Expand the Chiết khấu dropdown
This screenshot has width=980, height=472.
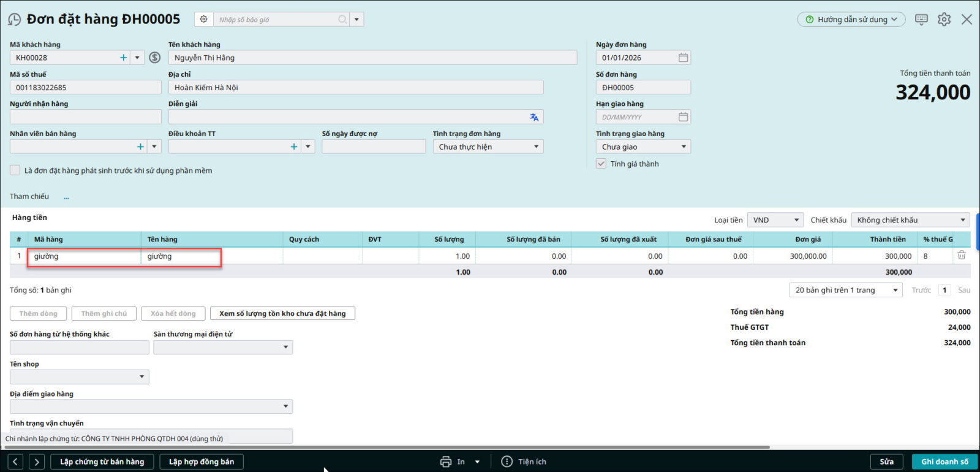pos(910,220)
